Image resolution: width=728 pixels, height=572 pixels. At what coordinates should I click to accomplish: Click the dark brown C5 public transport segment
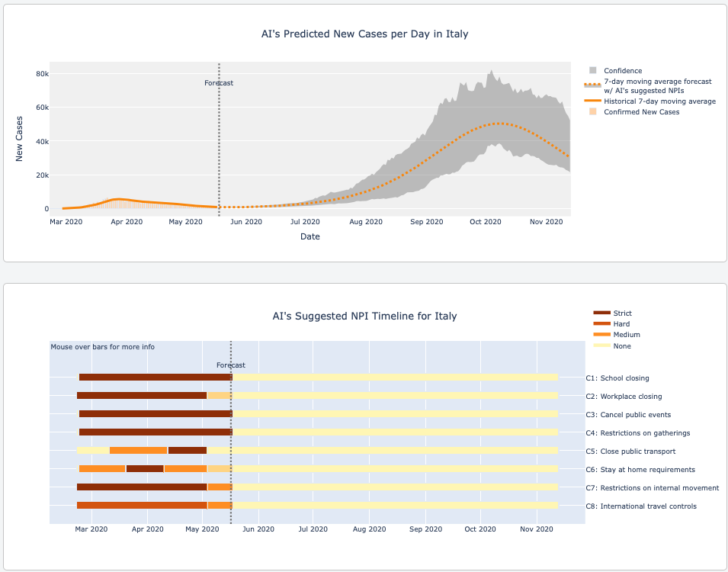(188, 451)
